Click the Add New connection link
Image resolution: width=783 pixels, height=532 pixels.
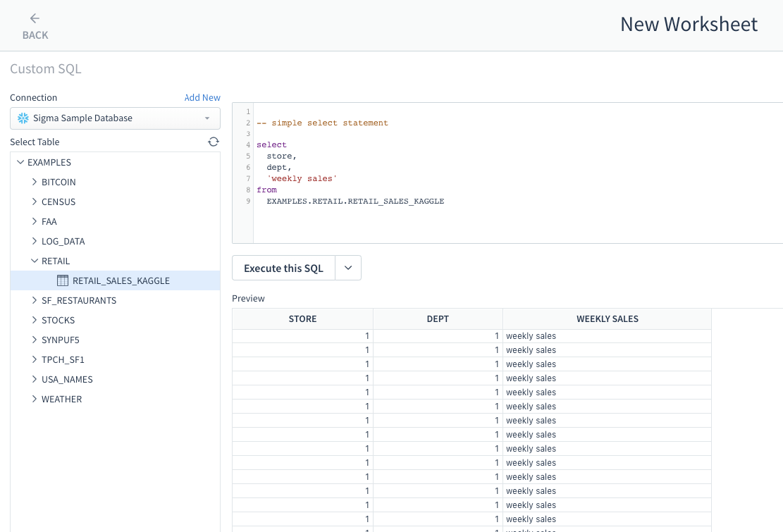coord(202,97)
